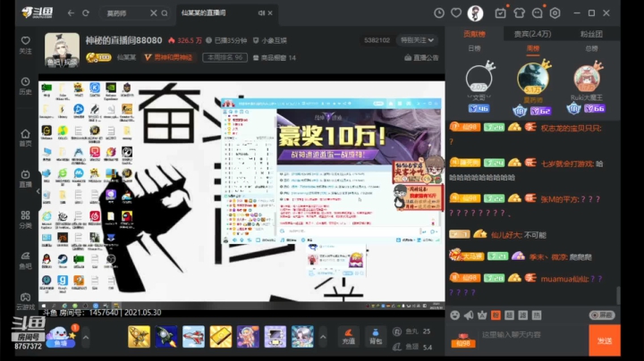
Task: Open the crown noble icon
Action: [482, 315]
